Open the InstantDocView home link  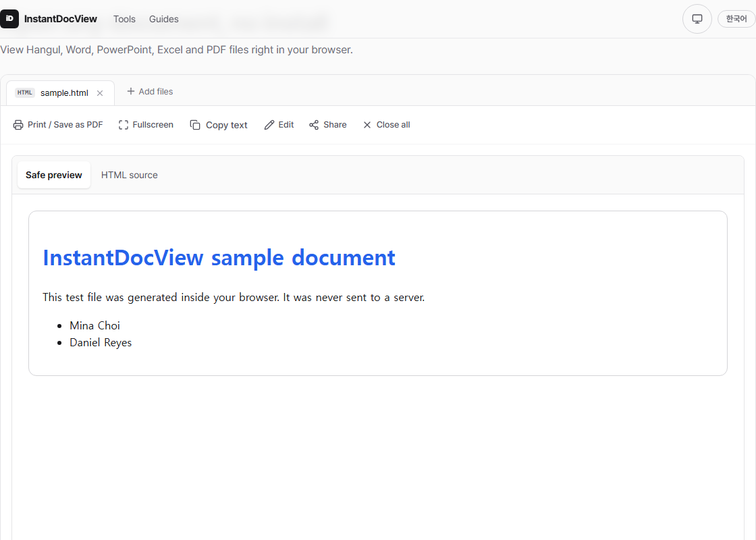(60, 19)
